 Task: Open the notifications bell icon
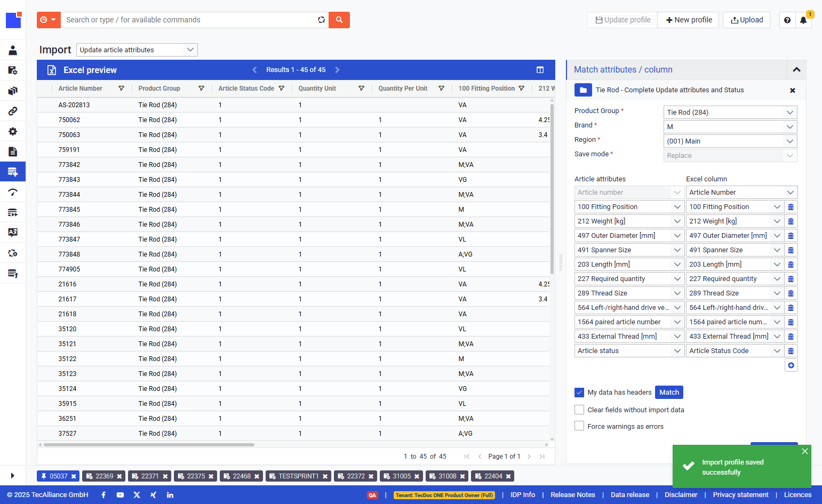click(x=803, y=20)
